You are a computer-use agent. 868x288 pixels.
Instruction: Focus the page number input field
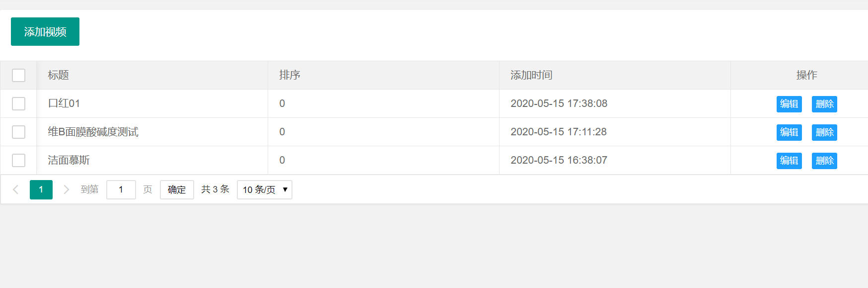point(121,190)
